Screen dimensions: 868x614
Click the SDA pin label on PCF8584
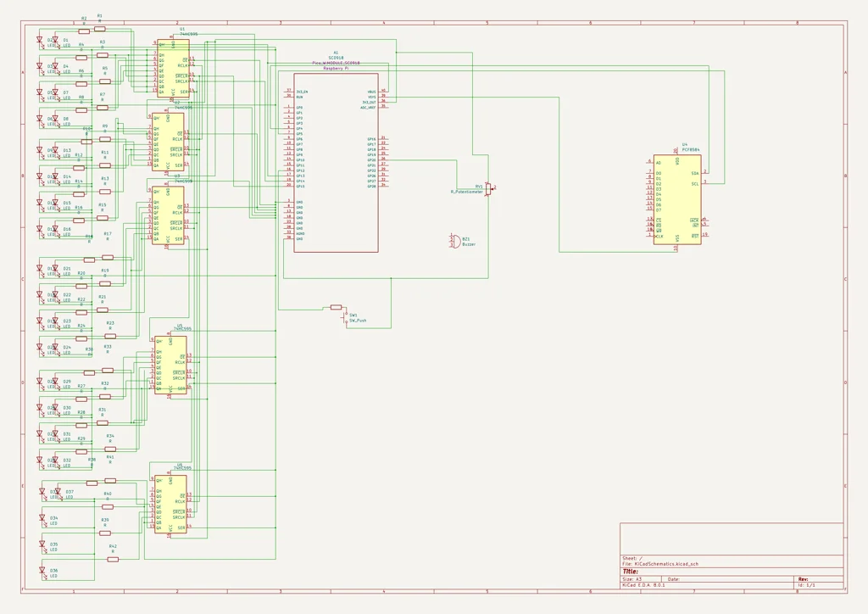tap(694, 173)
